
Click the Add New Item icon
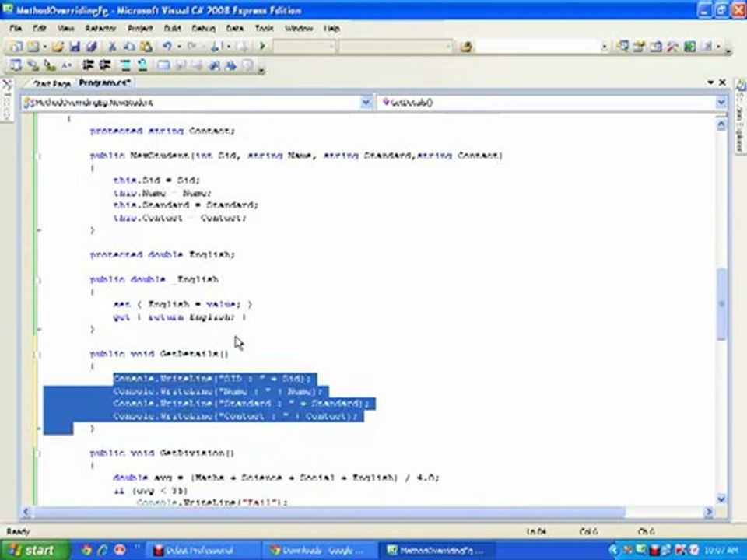tap(33, 46)
